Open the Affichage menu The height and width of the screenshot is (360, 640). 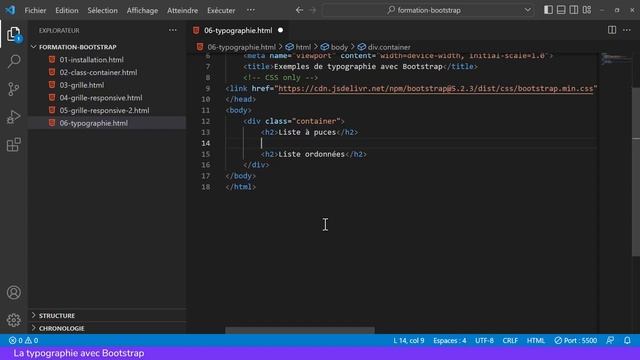(x=142, y=10)
